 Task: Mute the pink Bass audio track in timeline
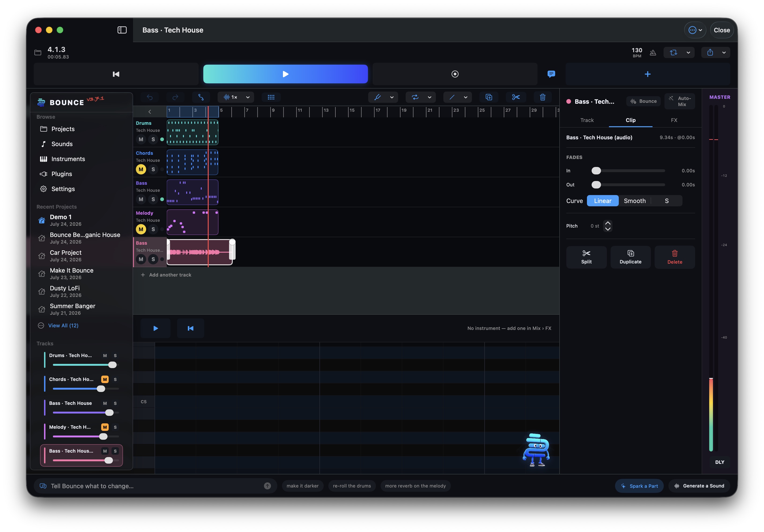(141, 259)
